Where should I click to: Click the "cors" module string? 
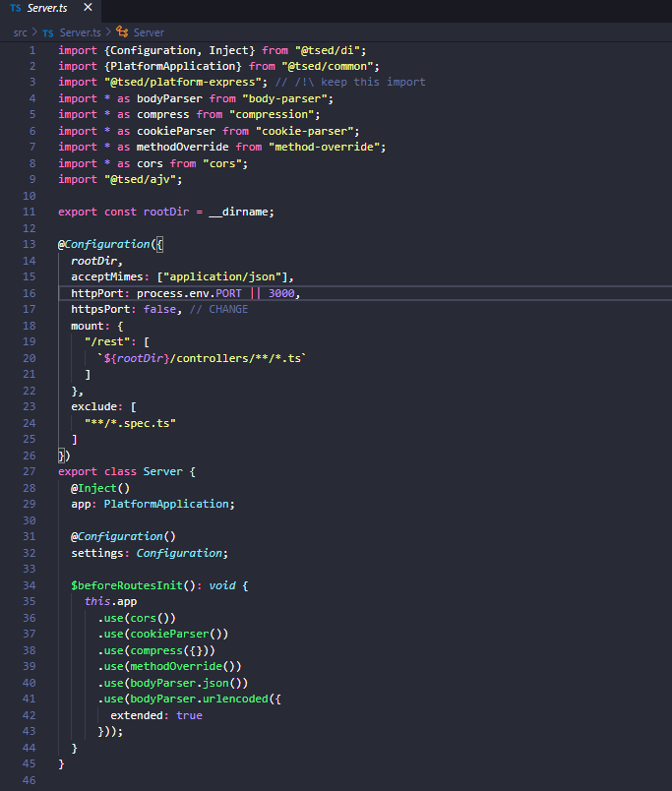(x=222, y=164)
